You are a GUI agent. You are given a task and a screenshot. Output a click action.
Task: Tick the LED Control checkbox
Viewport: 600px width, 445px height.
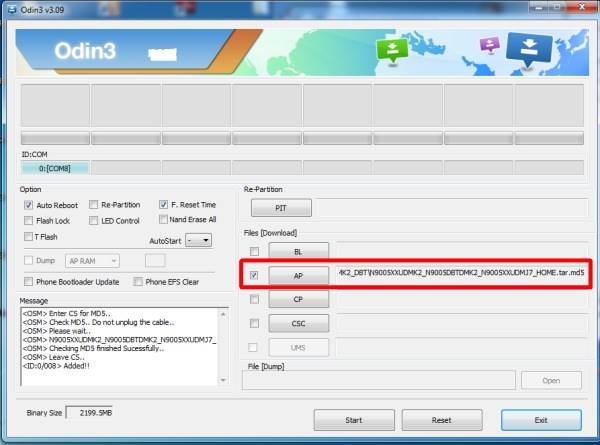tap(93, 221)
